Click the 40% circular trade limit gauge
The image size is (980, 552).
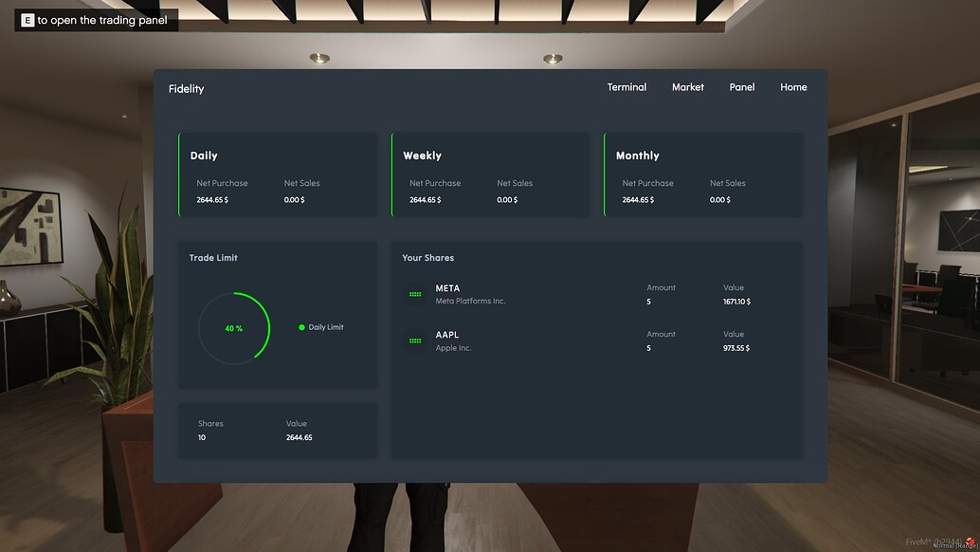pyautogui.click(x=234, y=326)
